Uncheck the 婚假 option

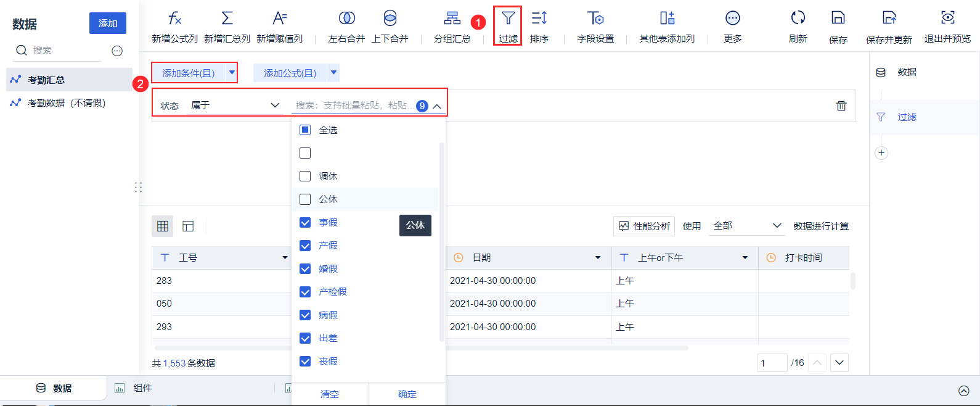[305, 269]
